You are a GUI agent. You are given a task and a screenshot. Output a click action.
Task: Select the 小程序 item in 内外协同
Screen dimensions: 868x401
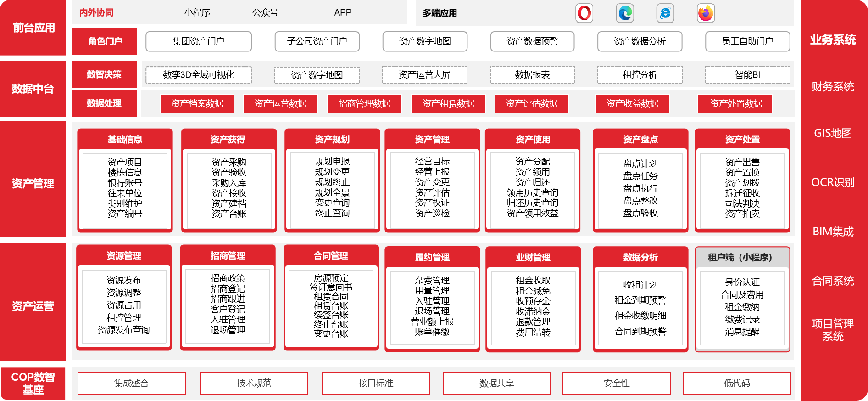click(197, 13)
